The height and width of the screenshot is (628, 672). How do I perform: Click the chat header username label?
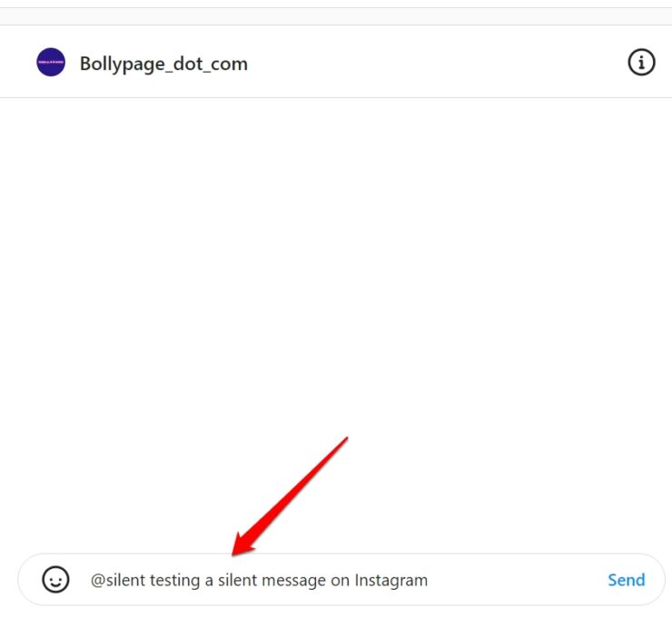163,64
